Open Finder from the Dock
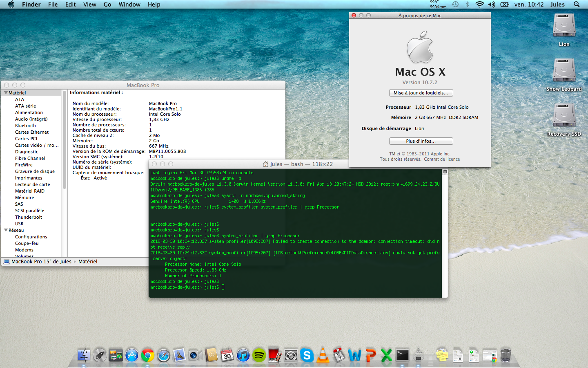Image resolution: width=588 pixels, height=368 pixels. pyautogui.click(x=84, y=355)
